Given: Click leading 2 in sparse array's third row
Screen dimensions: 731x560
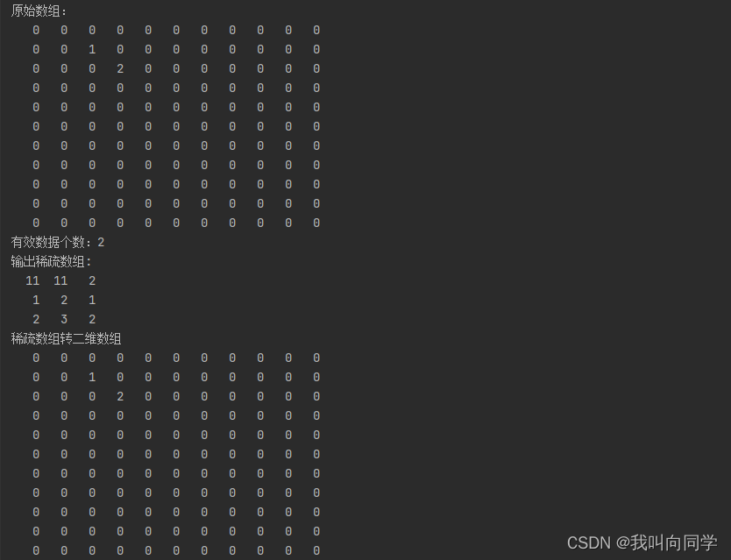Looking at the screenshot, I should click(36, 320).
